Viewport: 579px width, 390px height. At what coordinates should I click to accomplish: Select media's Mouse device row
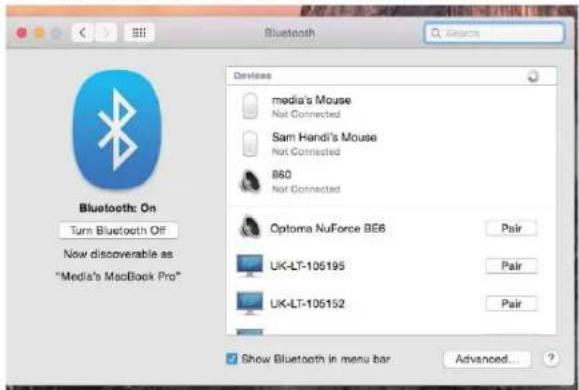point(391,106)
